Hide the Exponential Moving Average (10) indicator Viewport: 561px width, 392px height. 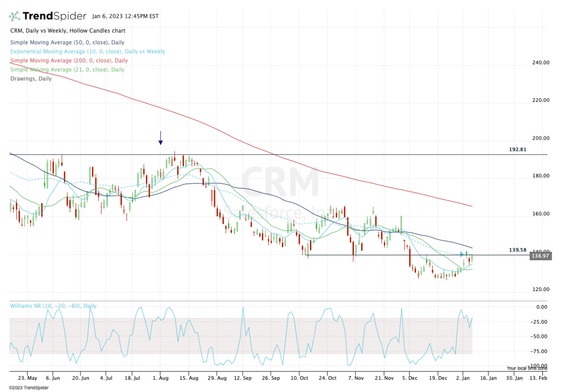pyautogui.click(x=87, y=51)
